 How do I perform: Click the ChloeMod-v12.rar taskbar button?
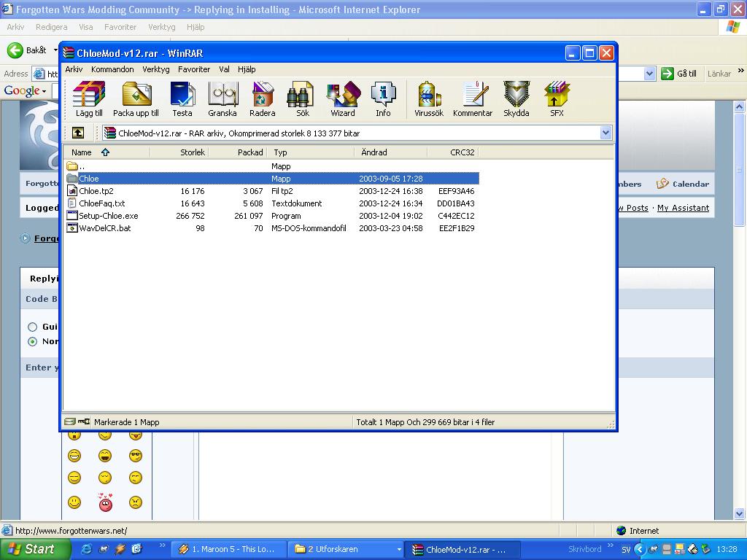462,549
